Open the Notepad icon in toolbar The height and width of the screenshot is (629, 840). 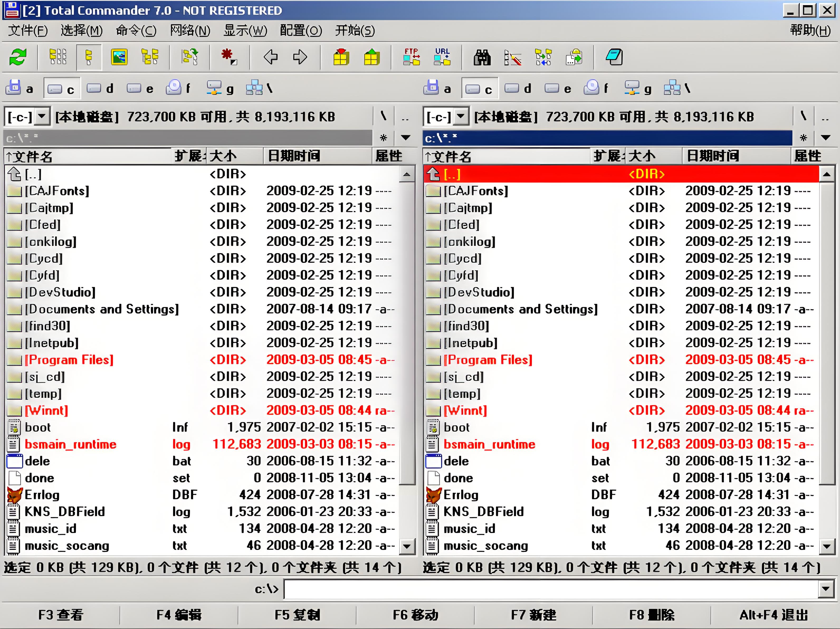[614, 57]
